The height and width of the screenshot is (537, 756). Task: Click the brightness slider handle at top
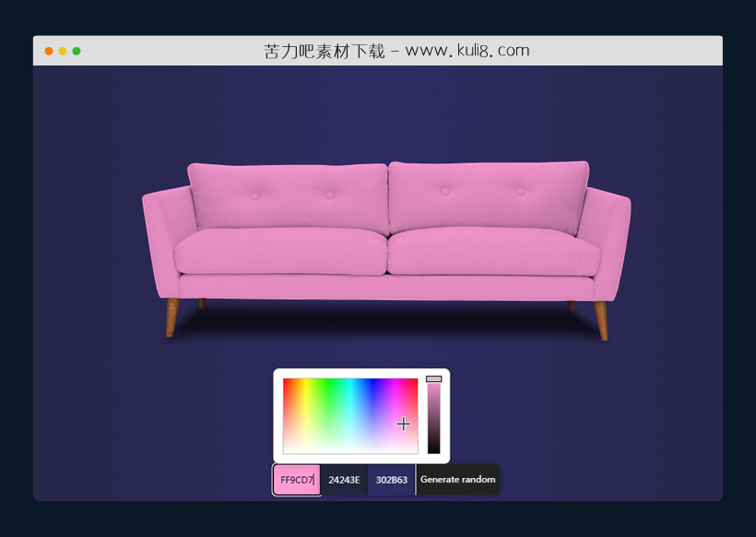433,378
